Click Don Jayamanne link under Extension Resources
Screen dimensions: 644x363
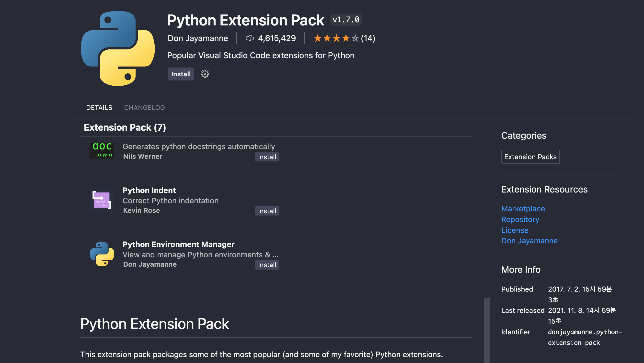coord(529,241)
